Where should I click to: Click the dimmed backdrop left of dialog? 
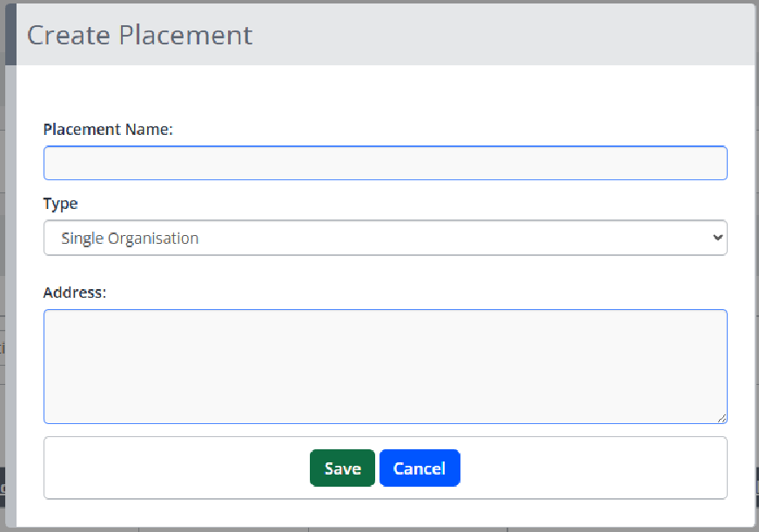point(2,261)
